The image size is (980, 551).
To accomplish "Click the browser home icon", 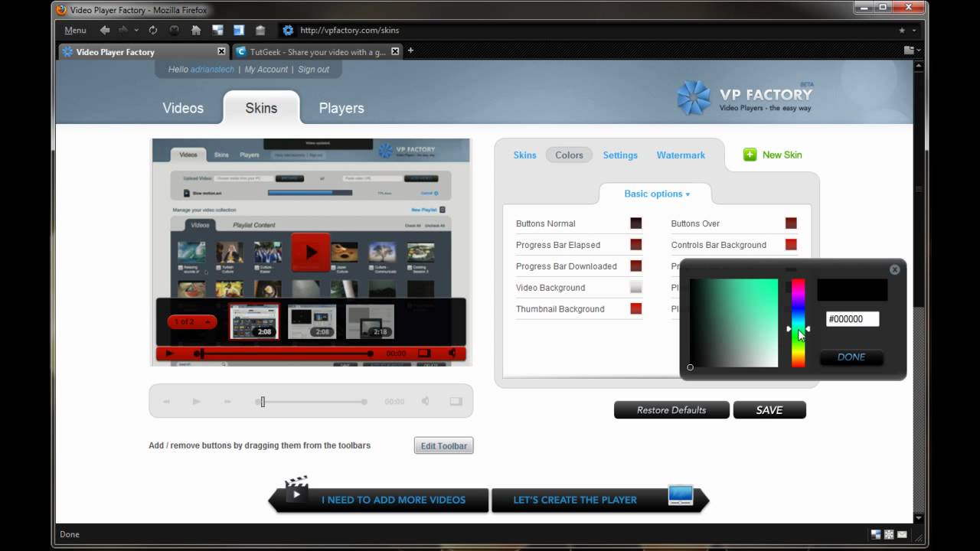I will tap(196, 30).
